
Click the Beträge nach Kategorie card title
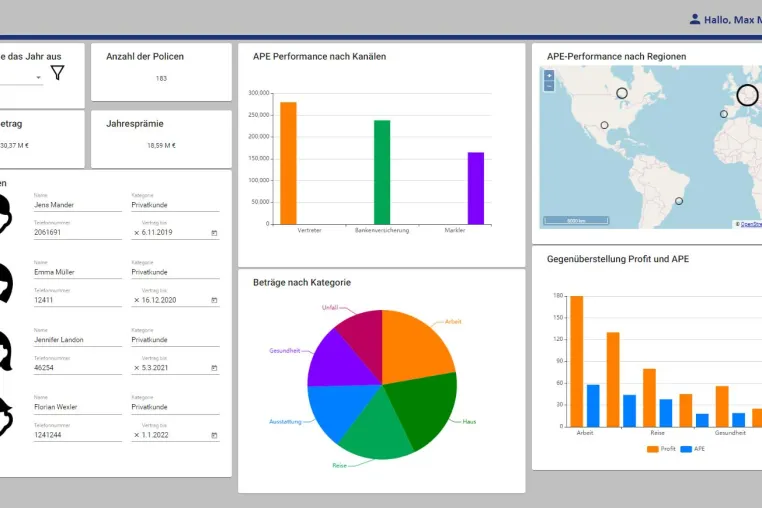[302, 282]
